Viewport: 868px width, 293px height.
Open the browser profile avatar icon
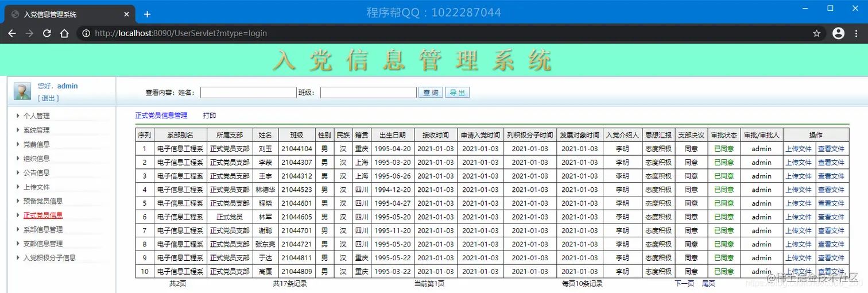click(838, 33)
